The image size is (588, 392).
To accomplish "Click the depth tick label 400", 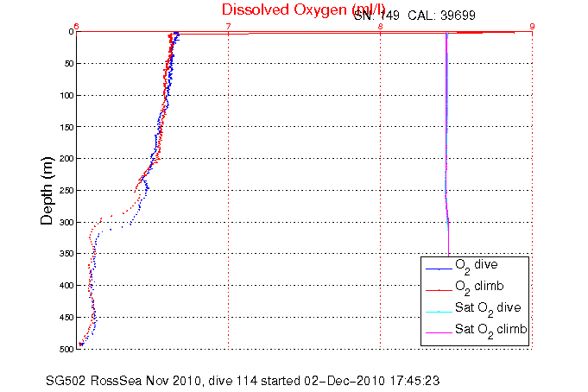I will 66,286.
